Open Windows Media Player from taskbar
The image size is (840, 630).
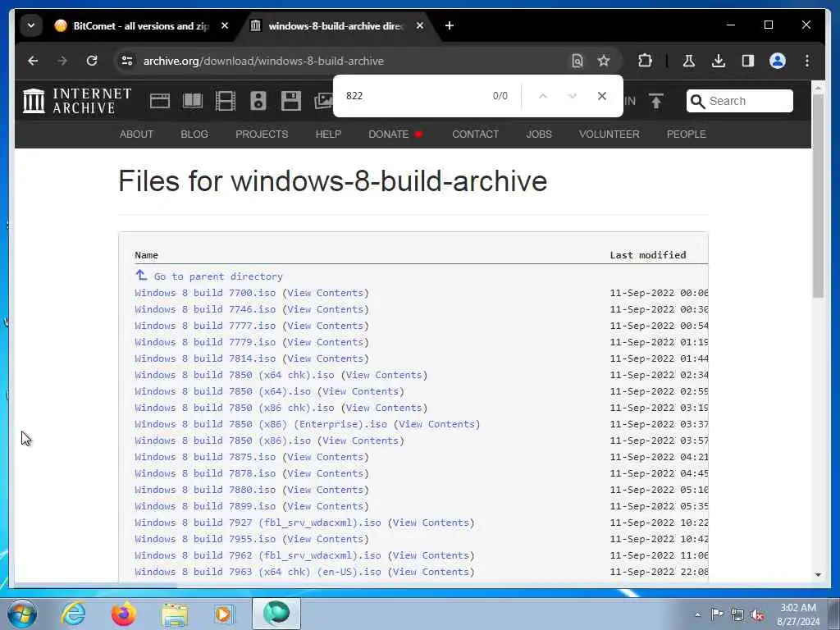(223, 614)
